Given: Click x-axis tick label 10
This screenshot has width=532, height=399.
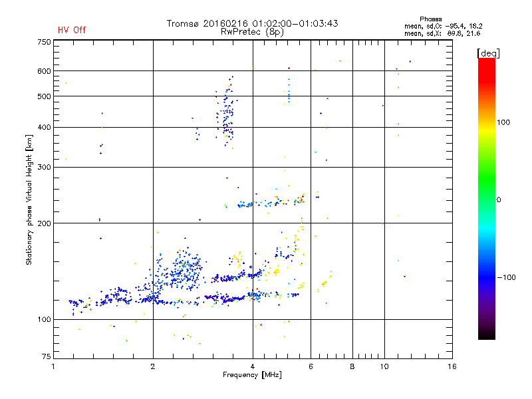Looking at the screenshot, I should (384, 366).
